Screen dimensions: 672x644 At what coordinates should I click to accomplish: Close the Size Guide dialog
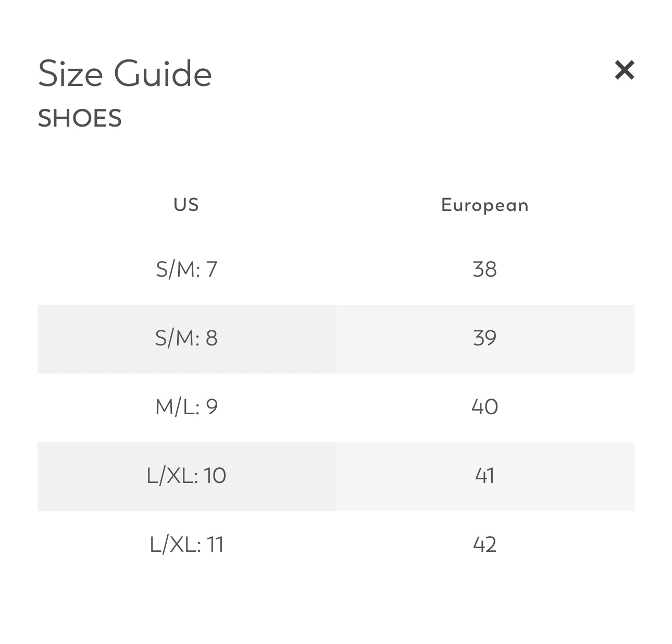624,70
